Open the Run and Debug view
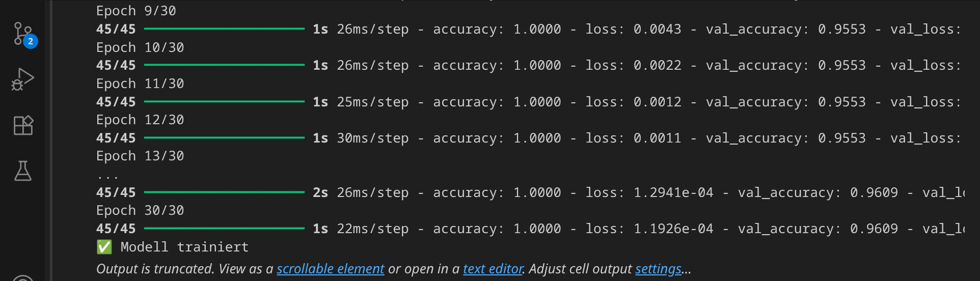Viewport: 980px width, 281px height. [23, 79]
